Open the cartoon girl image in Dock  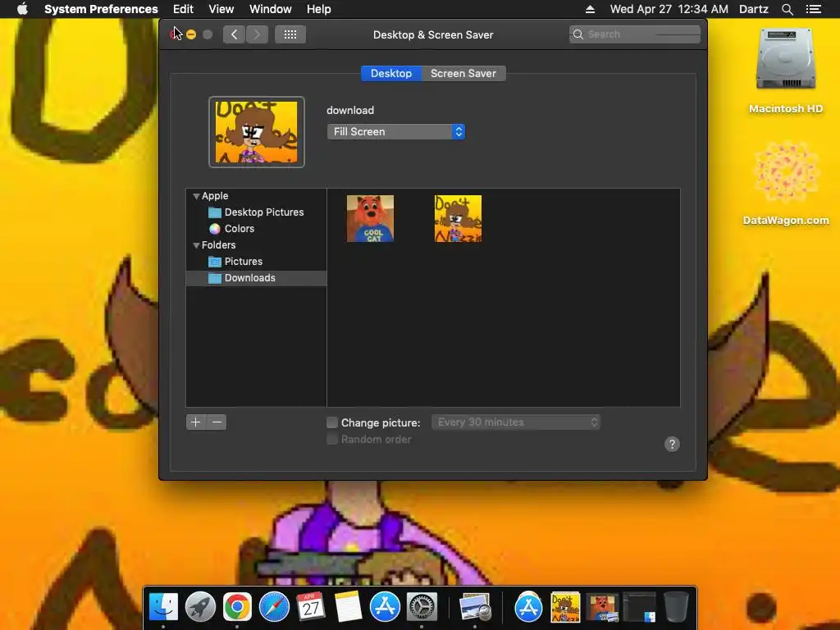565,607
